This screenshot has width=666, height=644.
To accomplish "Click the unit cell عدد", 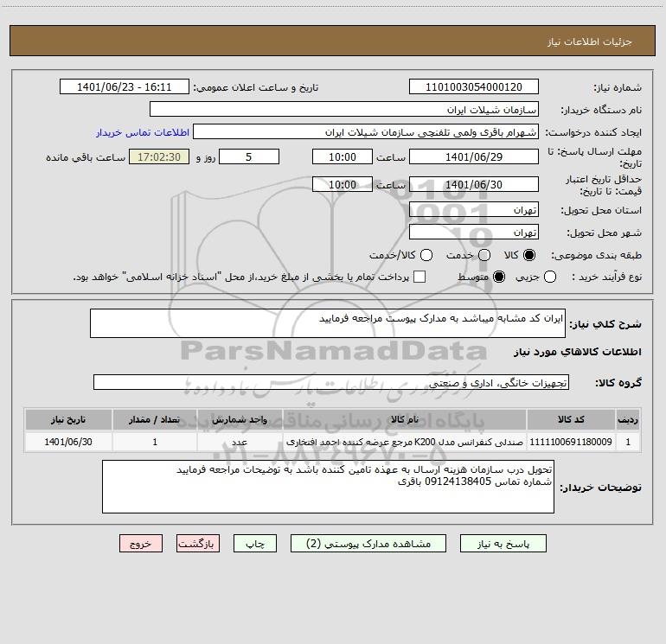I will (240, 442).
